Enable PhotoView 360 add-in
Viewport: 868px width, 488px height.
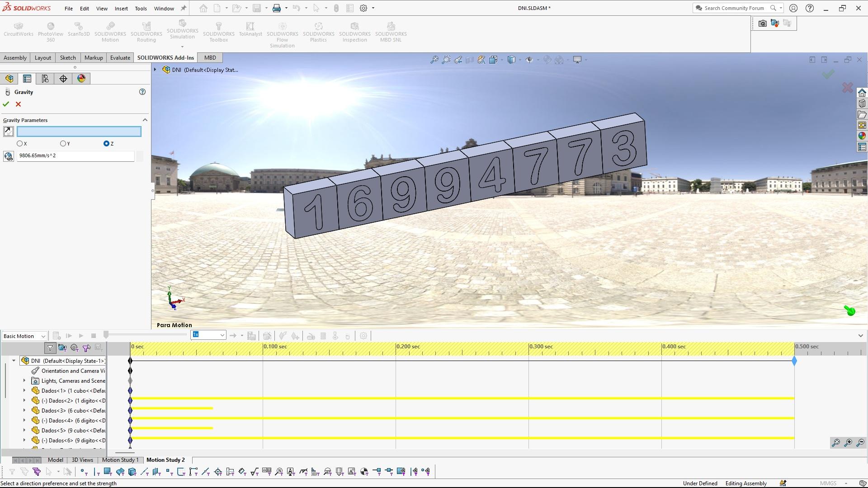click(x=51, y=32)
